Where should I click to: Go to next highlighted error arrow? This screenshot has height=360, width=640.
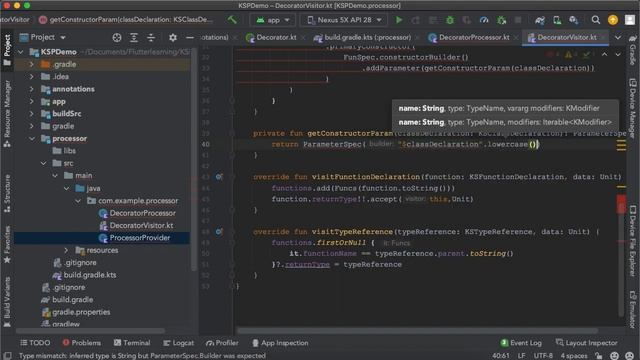point(618,54)
